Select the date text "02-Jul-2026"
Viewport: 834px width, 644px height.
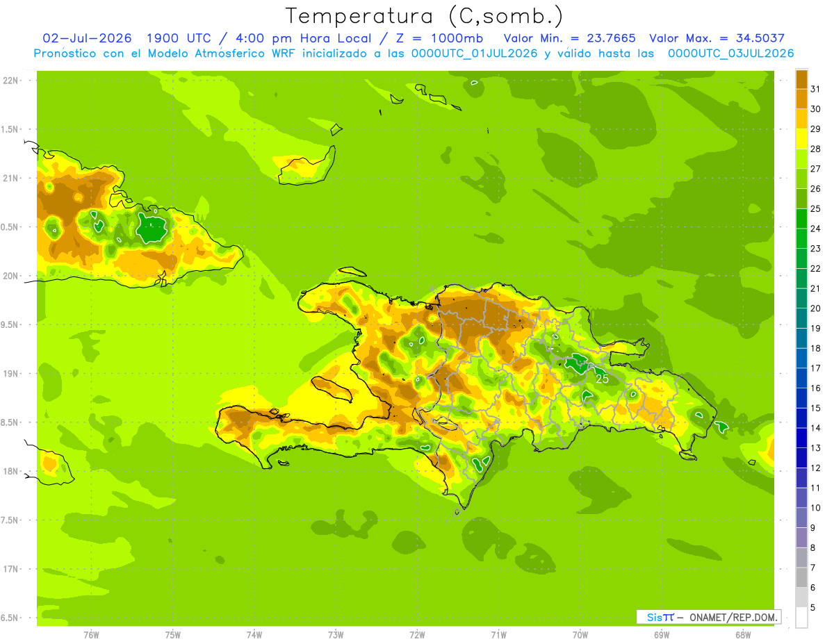[x=88, y=38]
